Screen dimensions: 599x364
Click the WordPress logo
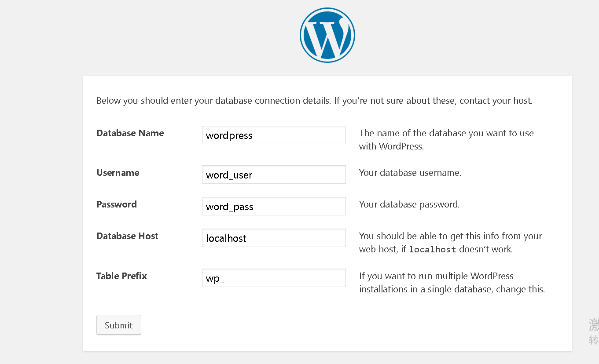coord(327,35)
